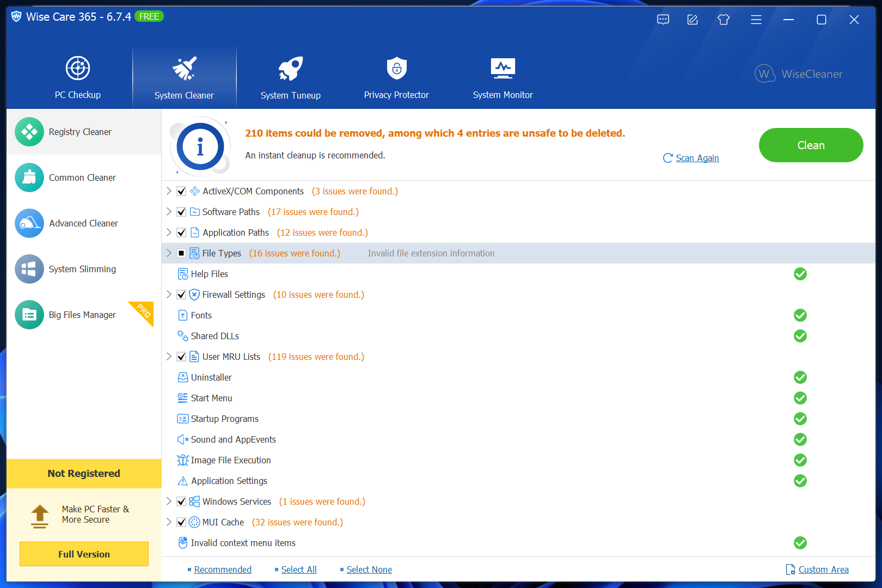Switch to the PC Checkup tab
This screenshot has height=588, width=882.
click(78, 77)
